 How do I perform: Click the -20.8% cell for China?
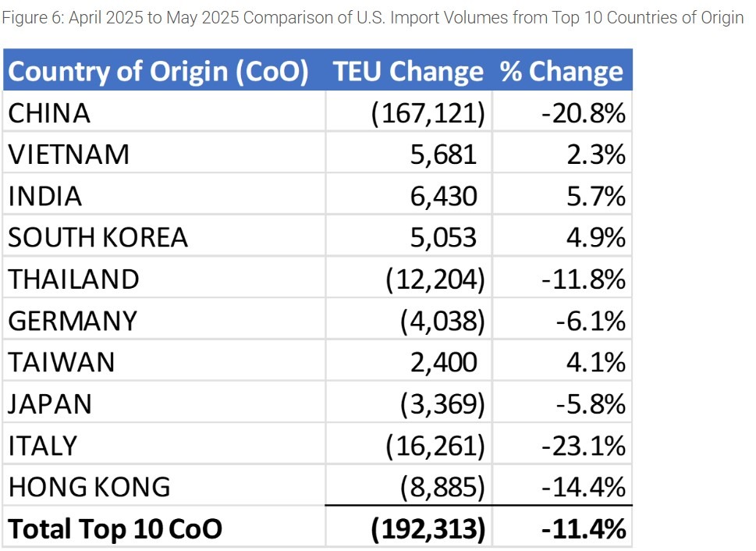point(584,114)
